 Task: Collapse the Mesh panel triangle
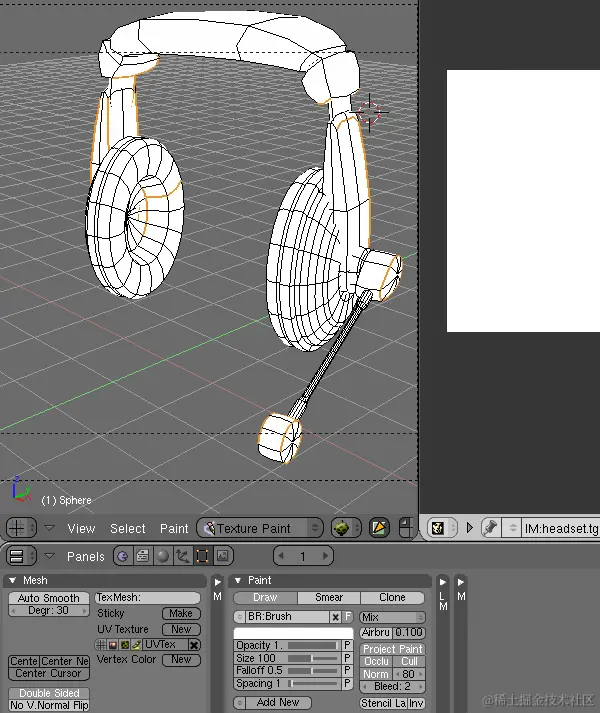(13, 580)
